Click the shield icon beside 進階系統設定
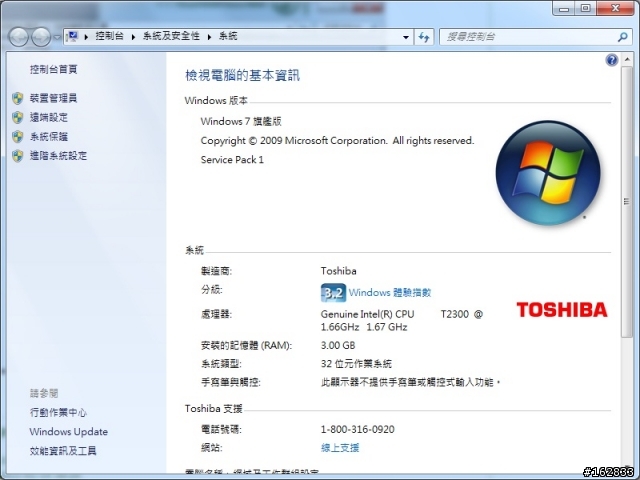Screen dimensions: 640x480 click(x=18, y=156)
